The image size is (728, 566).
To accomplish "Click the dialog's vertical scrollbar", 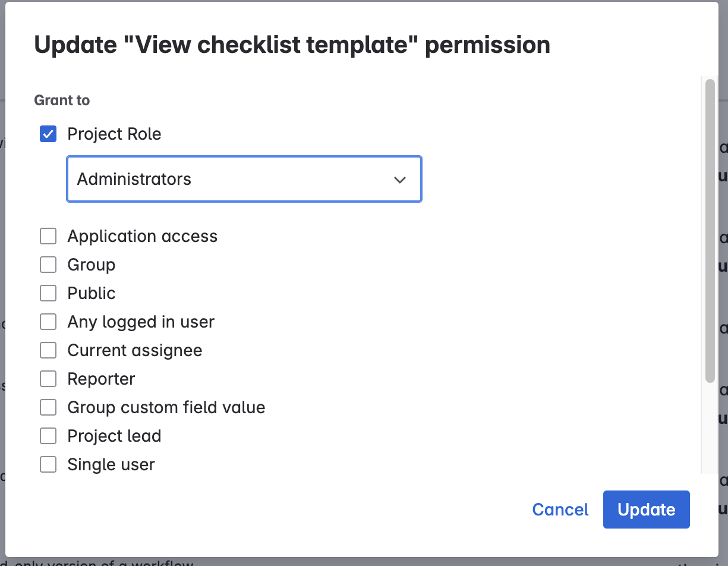I will [x=710, y=231].
